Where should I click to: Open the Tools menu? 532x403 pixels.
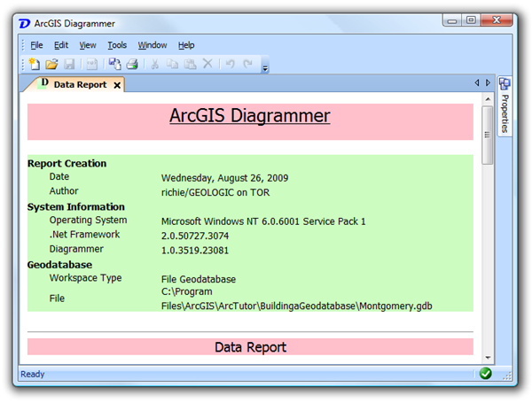(117, 45)
